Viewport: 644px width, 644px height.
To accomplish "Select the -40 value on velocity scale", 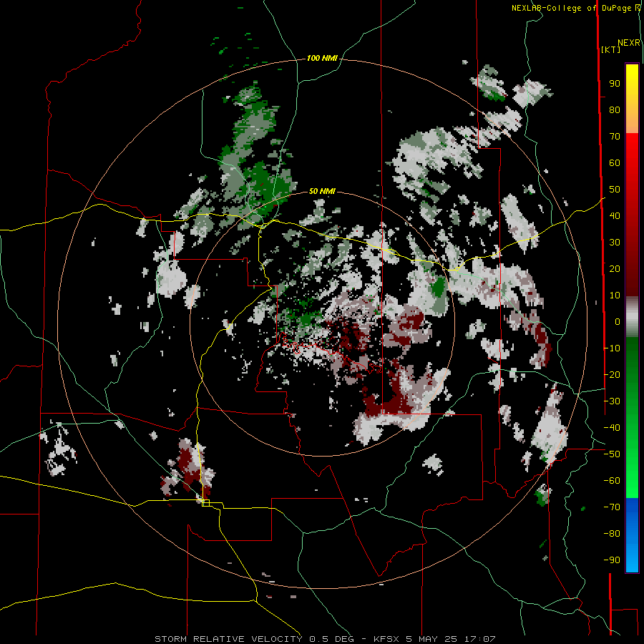I will pos(612,428).
